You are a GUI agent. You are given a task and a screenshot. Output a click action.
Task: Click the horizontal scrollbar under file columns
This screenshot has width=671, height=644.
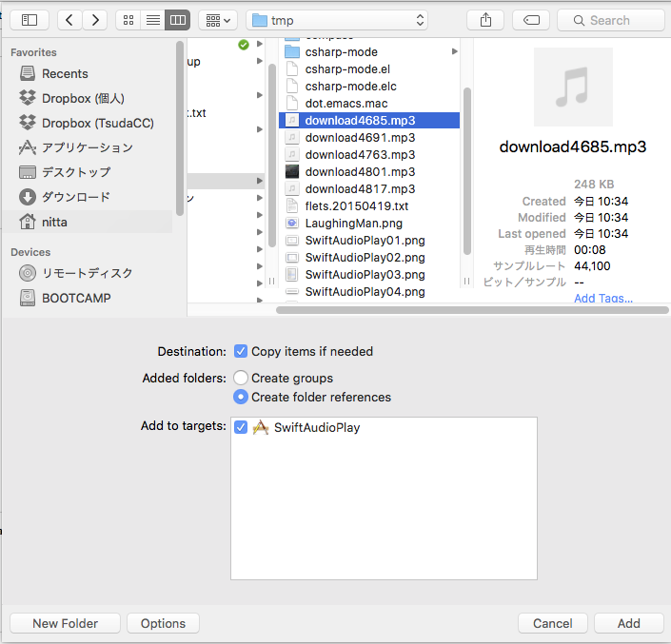point(466,310)
